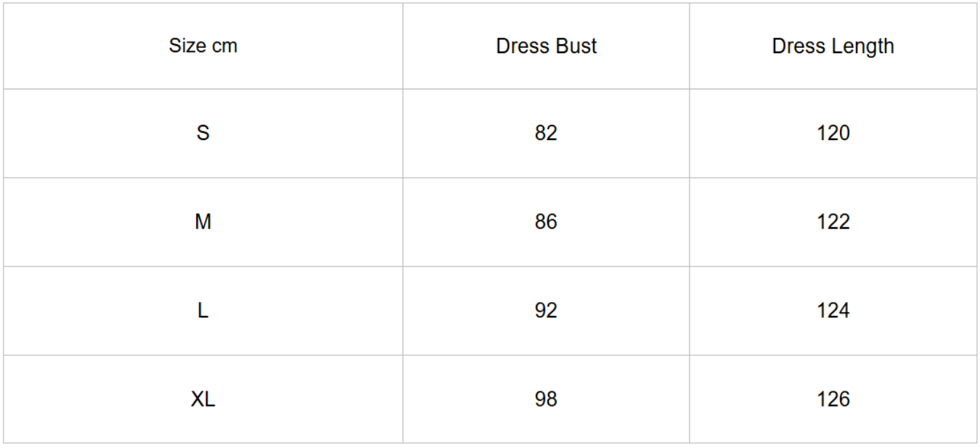This screenshot has height=448, width=980.
Task: Click the size "L" cell
Action: pyautogui.click(x=203, y=310)
